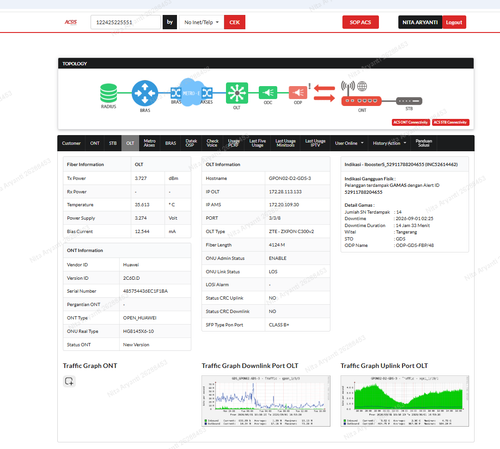Click the Fiber Length value 4124 M
Image resolution: width=500 pixels, height=449 pixels.
tap(277, 245)
